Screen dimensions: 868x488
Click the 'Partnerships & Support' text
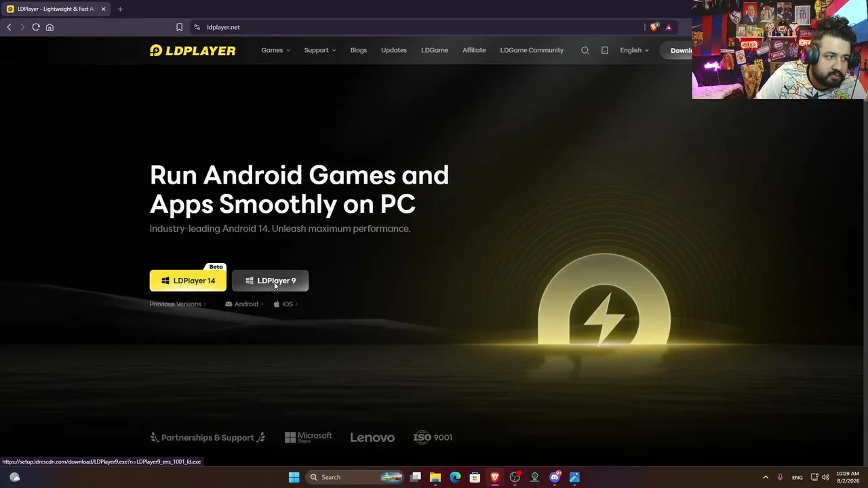pyautogui.click(x=208, y=438)
